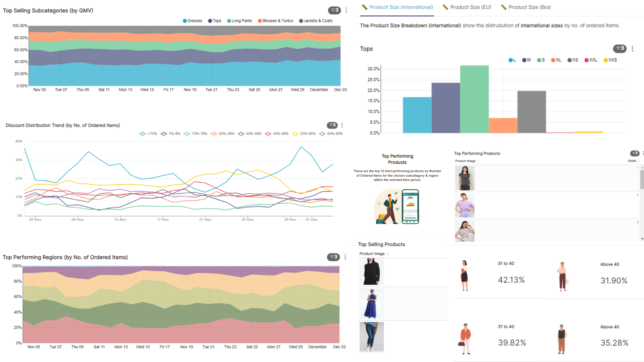644x362 pixels.
Task: Sort by Product Image column in Top Performing Products
Action: point(466,161)
